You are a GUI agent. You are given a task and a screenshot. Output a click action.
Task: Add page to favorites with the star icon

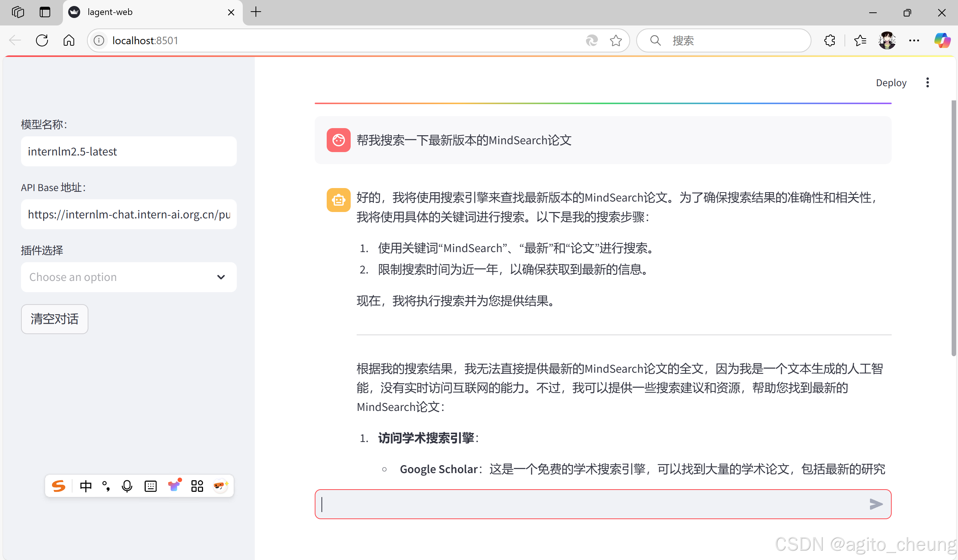[x=616, y=40]
